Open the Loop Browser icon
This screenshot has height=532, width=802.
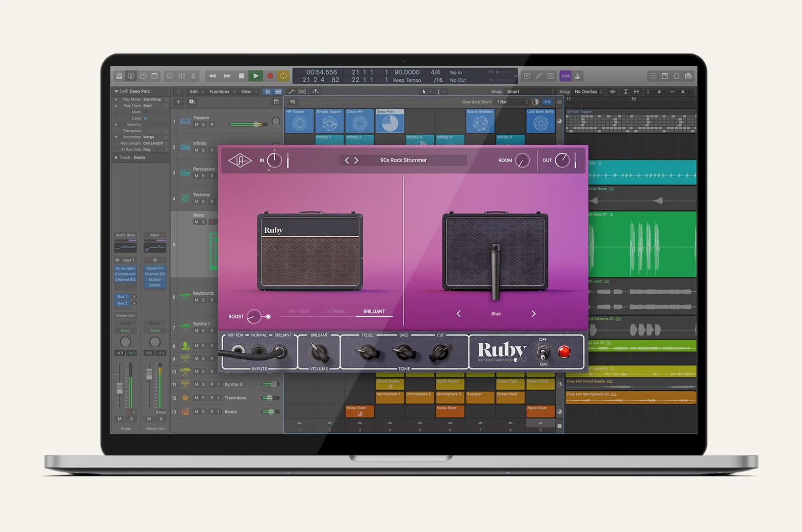677,76
